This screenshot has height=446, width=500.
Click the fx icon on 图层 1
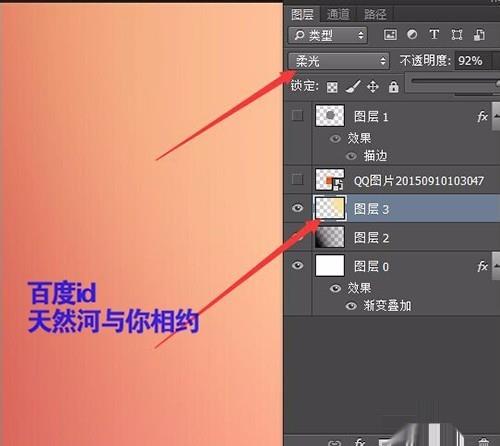482,117
